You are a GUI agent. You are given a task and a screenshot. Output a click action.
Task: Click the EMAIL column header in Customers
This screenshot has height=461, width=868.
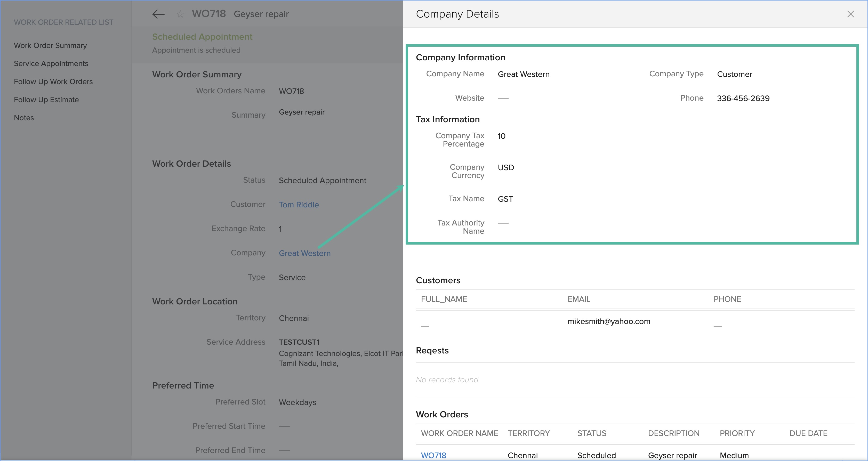point(578,299)
